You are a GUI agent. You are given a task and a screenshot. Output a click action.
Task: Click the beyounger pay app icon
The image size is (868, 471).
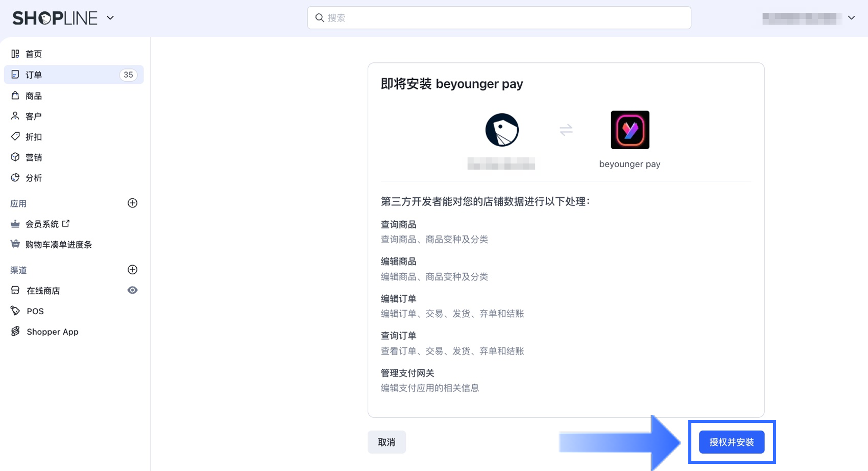coord(630,130)
